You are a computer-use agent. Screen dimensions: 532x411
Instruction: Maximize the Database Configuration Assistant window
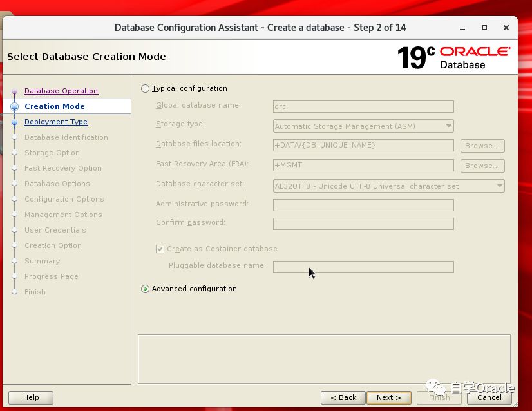(484, 28)
